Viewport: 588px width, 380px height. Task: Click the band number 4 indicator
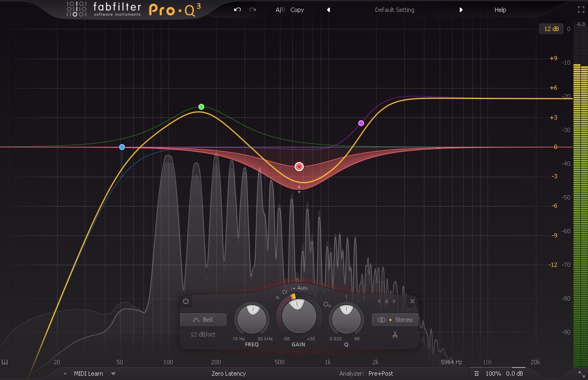coord(386,301)
